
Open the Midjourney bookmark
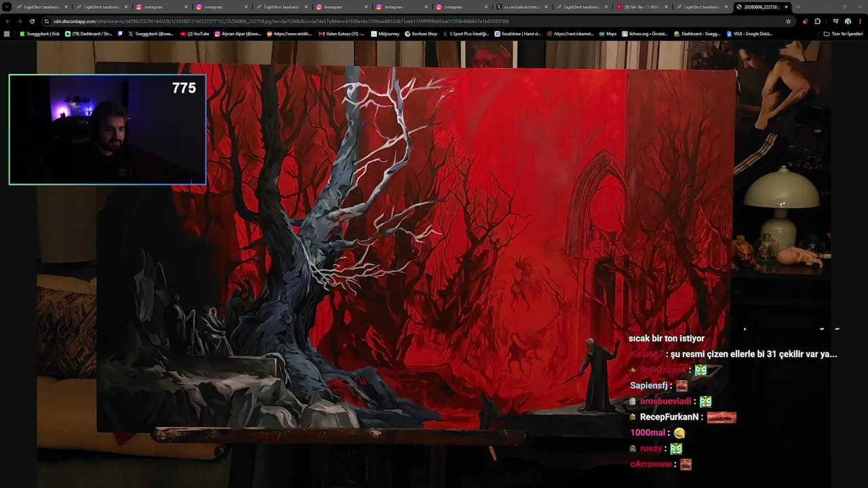tap(385, 33)
